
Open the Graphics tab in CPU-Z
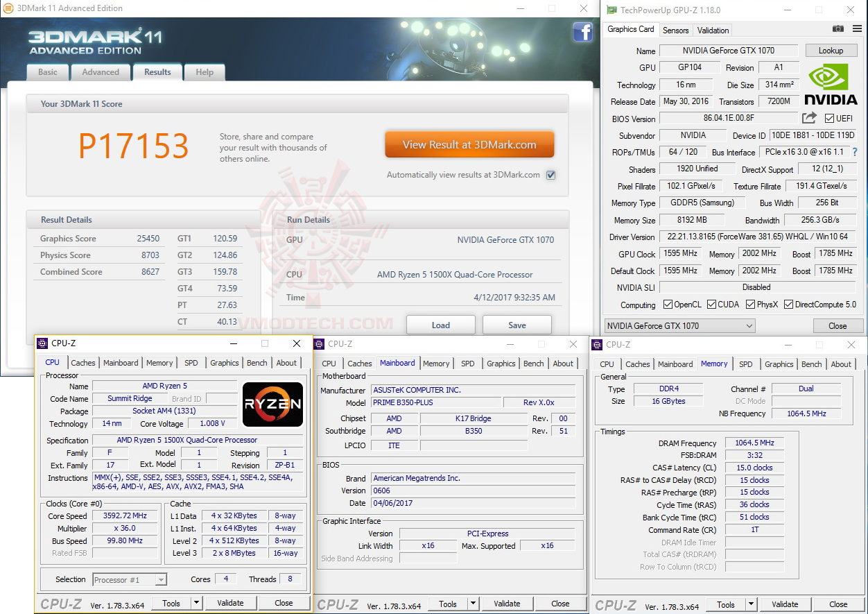click(224, 362)
